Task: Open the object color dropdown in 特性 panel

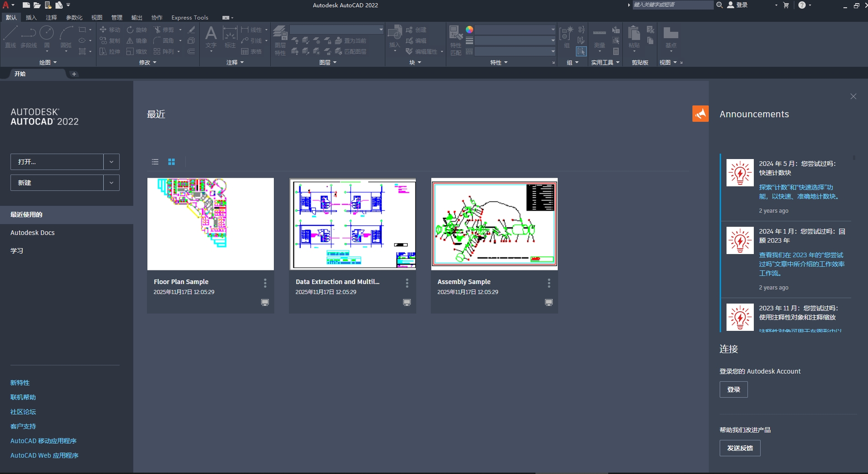Action: point(552,30)
